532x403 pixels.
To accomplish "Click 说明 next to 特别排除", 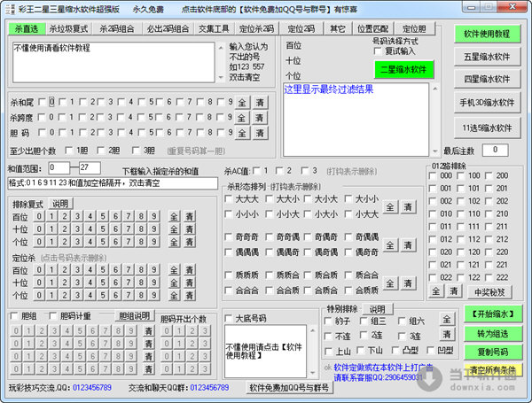I will click(x=378, y=309).
